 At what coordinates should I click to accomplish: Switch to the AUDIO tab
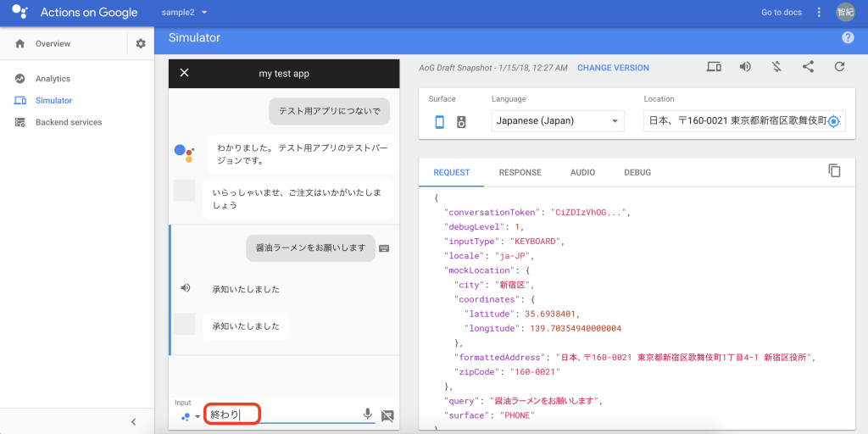(583, 173)
